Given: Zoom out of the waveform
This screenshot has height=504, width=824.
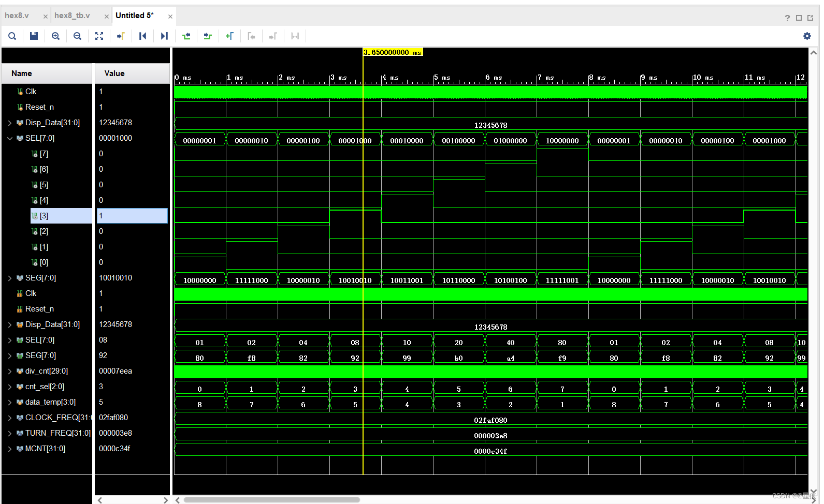Looking at the screenshot, I should tap(78, 36).
